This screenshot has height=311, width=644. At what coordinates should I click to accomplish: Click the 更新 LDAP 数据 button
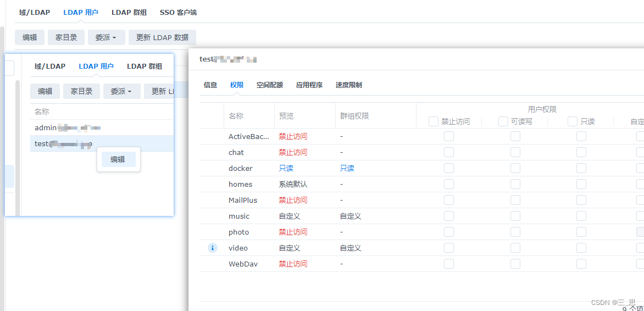pyautogui.click(x=162, y=37)
